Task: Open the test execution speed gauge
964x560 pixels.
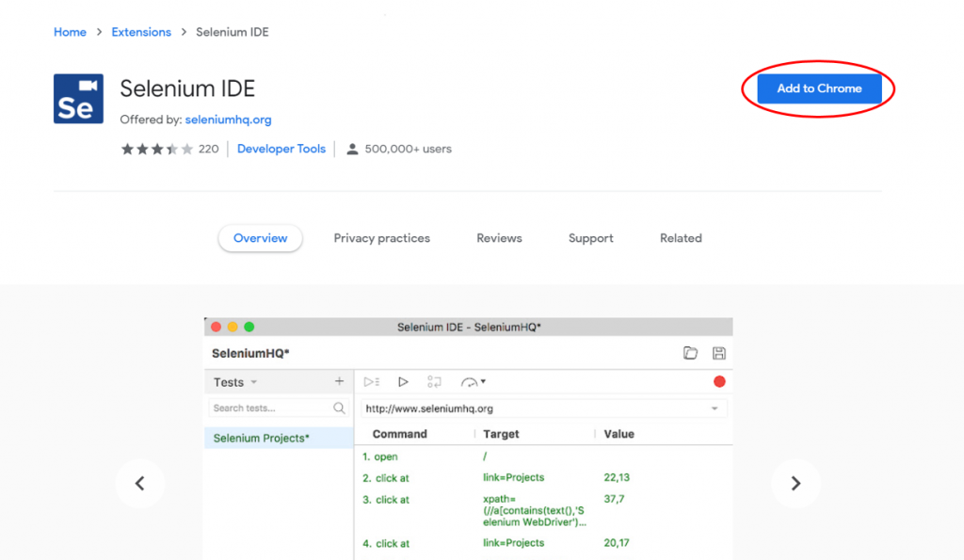Action: 473,382
